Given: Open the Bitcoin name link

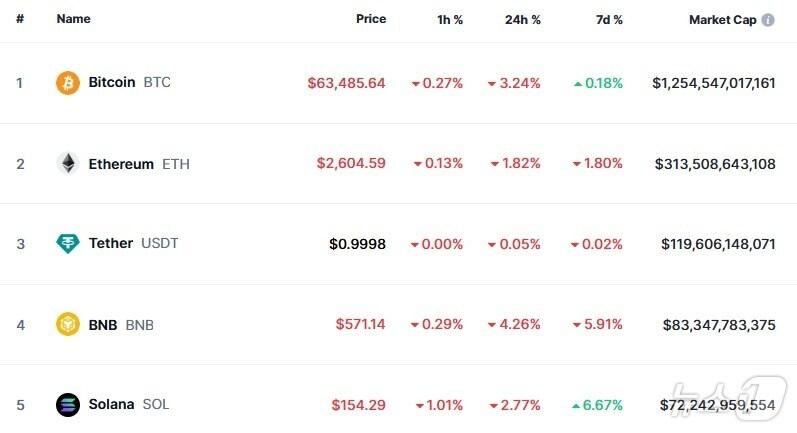Looking at the screenshot, I should click(x=112, y=83).
